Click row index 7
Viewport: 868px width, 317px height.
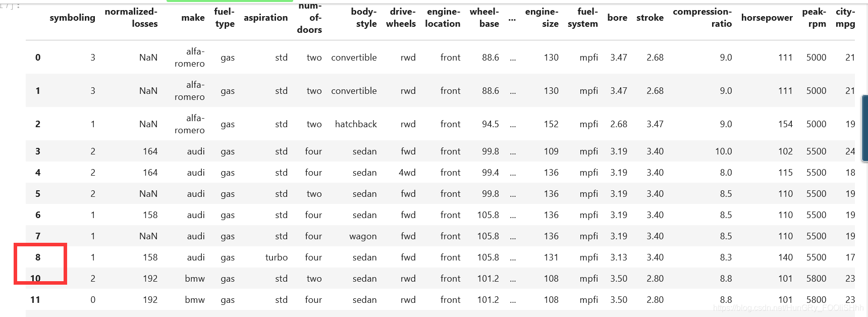38,236
